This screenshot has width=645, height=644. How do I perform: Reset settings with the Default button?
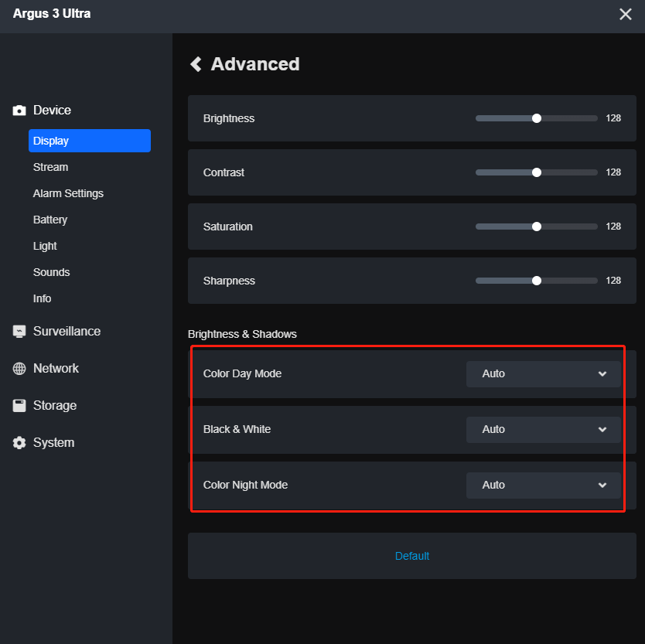point(412,556)
